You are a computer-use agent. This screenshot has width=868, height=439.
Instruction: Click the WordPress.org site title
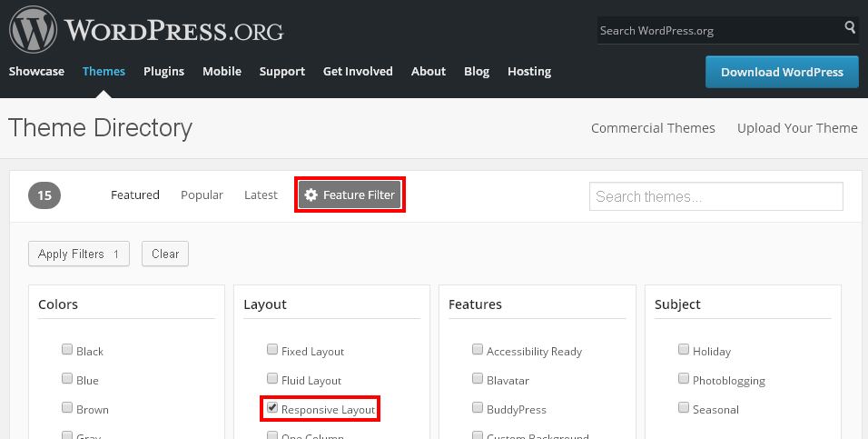(173, 30)
